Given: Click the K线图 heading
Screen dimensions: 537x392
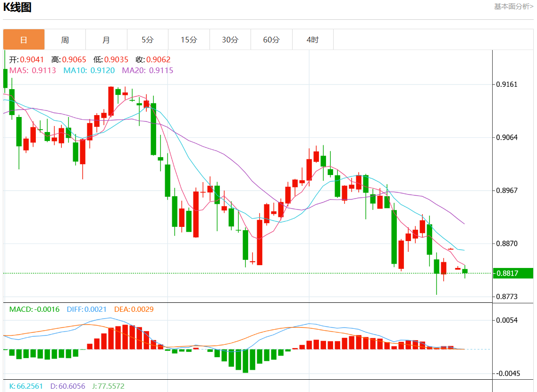Looking at the screenshot, I should tap(17, 7).
